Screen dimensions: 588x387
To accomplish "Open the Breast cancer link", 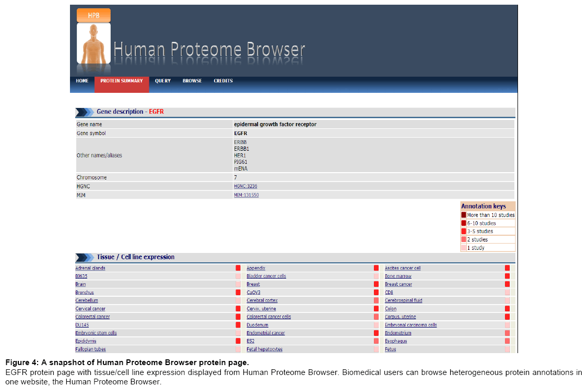I will [398, 284].
